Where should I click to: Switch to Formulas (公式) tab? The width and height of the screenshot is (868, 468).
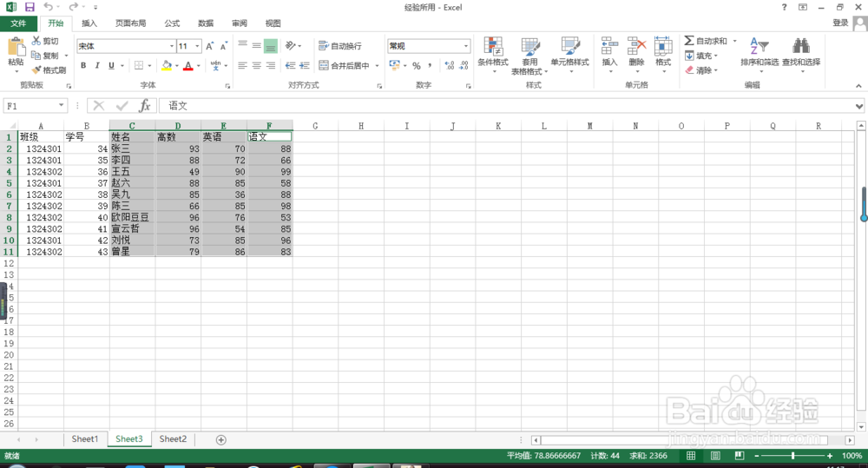point(172,23)
